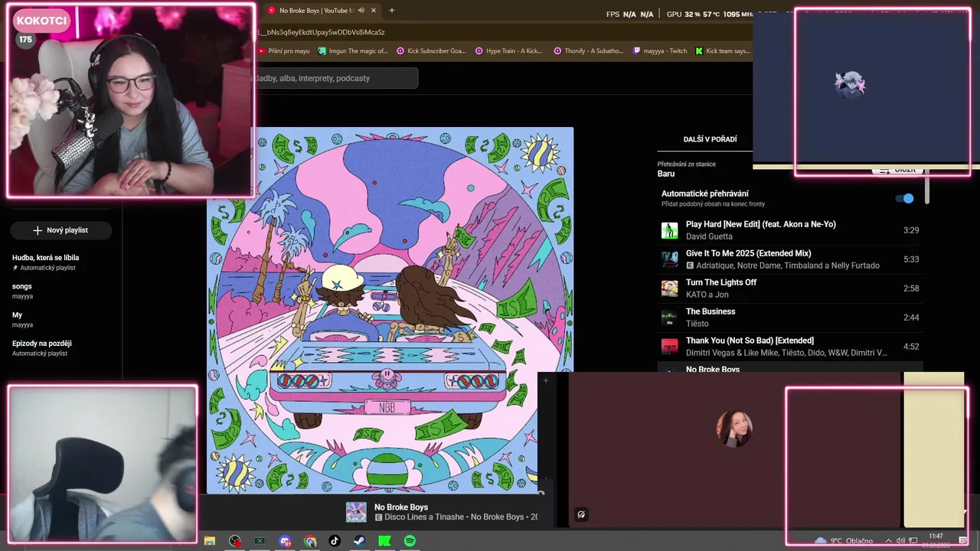Click player bar No Broke Boys thumbnail
980x551 pixels.
pyautogui.click(x=356, y=512)
